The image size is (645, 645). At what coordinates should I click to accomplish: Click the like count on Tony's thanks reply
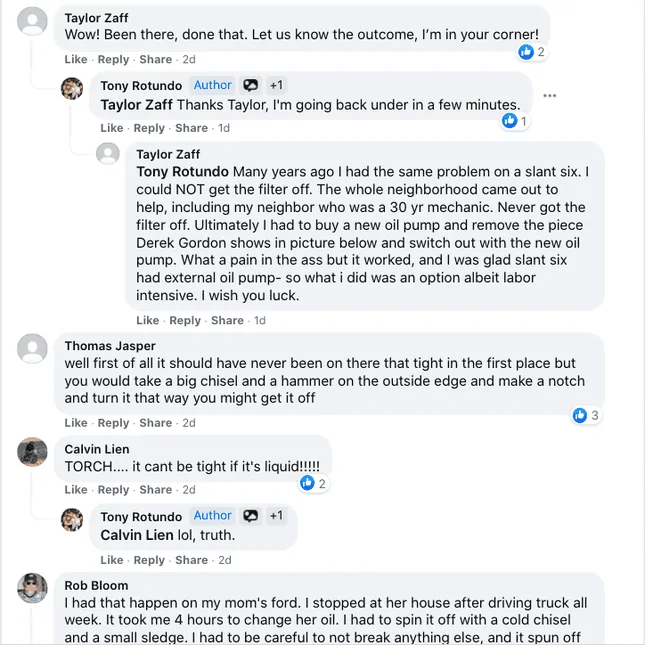coord(515,121)
